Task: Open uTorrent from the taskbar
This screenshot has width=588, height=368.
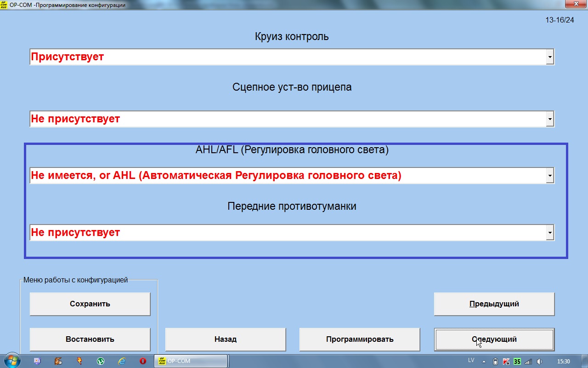Action: coord(100,361)
